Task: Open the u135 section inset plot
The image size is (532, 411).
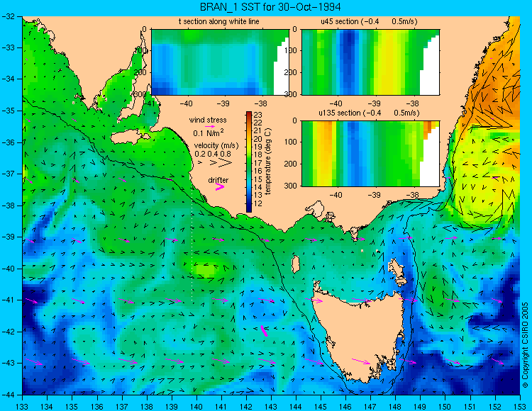Action: 370,154
